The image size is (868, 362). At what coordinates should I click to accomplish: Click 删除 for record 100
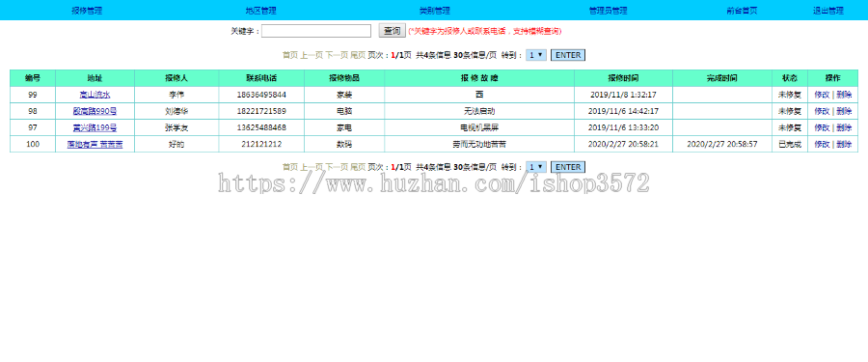click(x=844, y=145)
